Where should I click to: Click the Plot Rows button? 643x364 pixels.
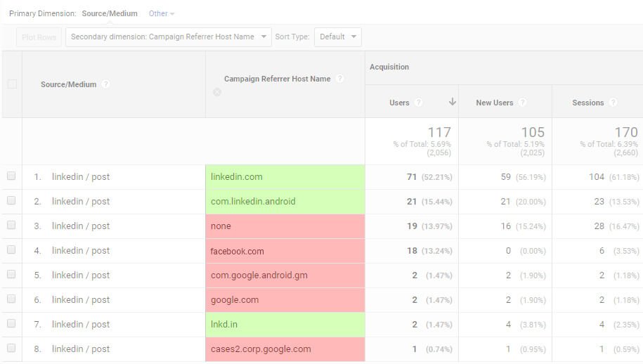39,37
